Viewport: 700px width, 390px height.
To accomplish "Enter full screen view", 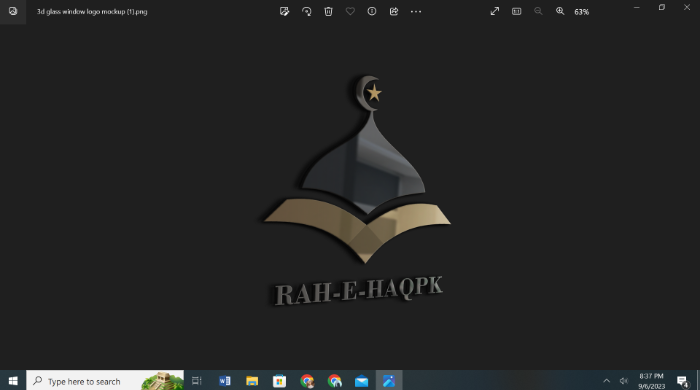I will 495,12.
